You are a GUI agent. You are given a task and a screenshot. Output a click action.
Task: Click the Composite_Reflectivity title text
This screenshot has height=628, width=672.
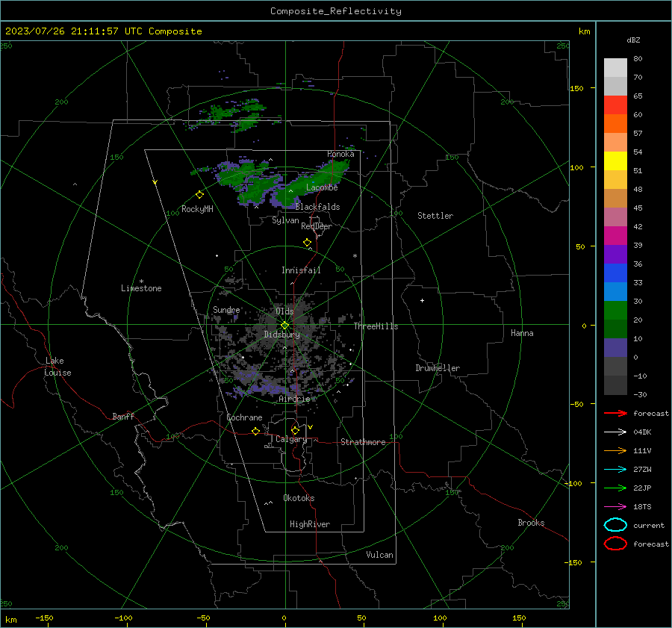coord(336,11)
